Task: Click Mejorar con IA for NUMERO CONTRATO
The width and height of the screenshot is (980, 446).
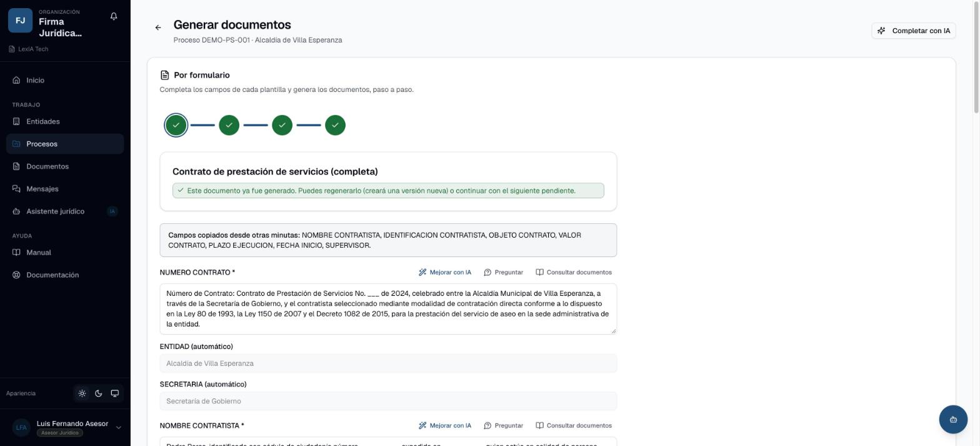Action: coord(445,273)
